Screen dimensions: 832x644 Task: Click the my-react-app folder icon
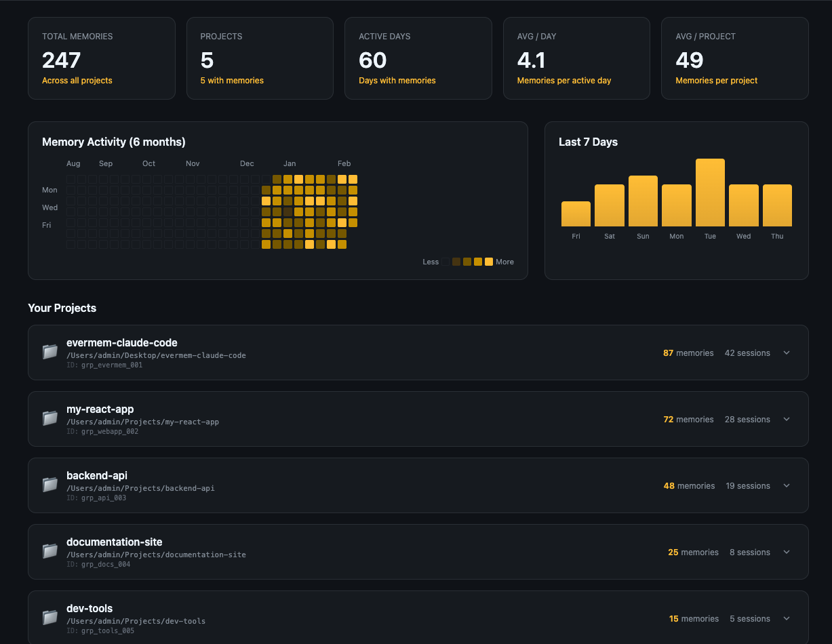tap(50, 418)
